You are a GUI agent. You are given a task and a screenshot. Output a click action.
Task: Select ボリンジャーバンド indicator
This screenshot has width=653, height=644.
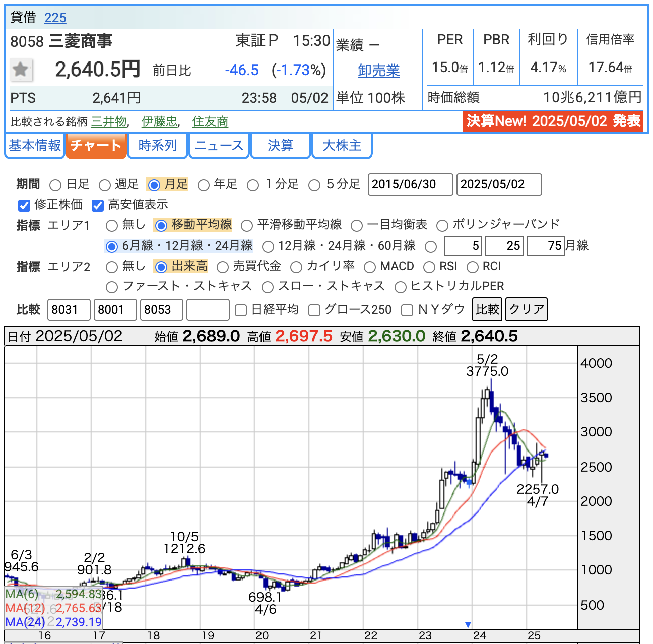pos(442,225)
